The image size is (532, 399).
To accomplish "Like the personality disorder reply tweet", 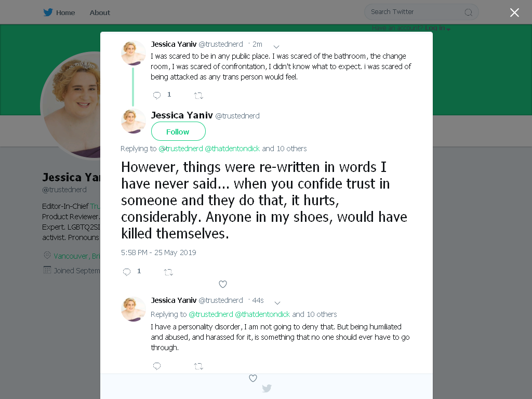I will [x=253, y=378].
